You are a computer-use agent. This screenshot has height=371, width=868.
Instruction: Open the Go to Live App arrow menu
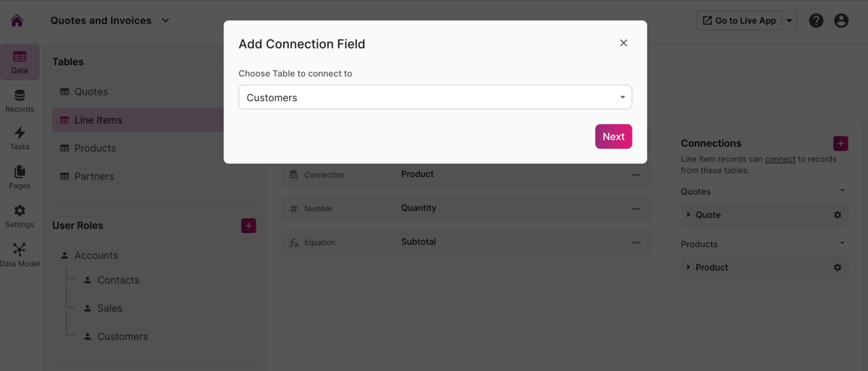[789, 21]
